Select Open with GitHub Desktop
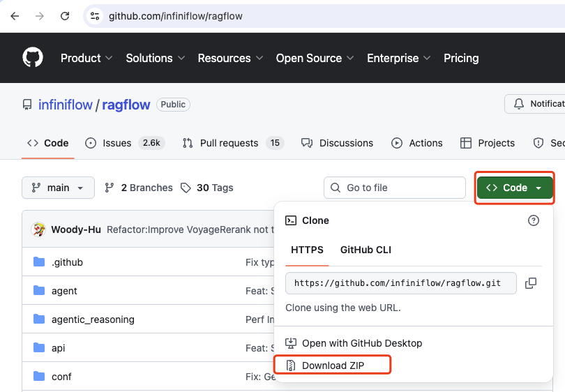 (361, 343)
